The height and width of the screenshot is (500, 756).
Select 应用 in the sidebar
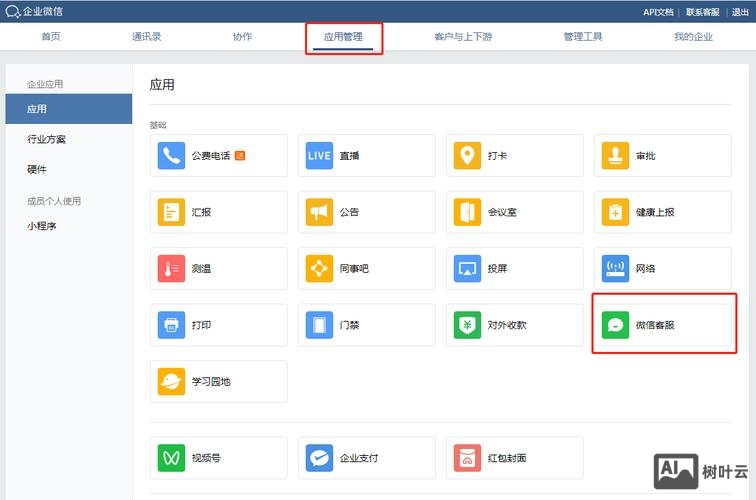click(68, 109)
